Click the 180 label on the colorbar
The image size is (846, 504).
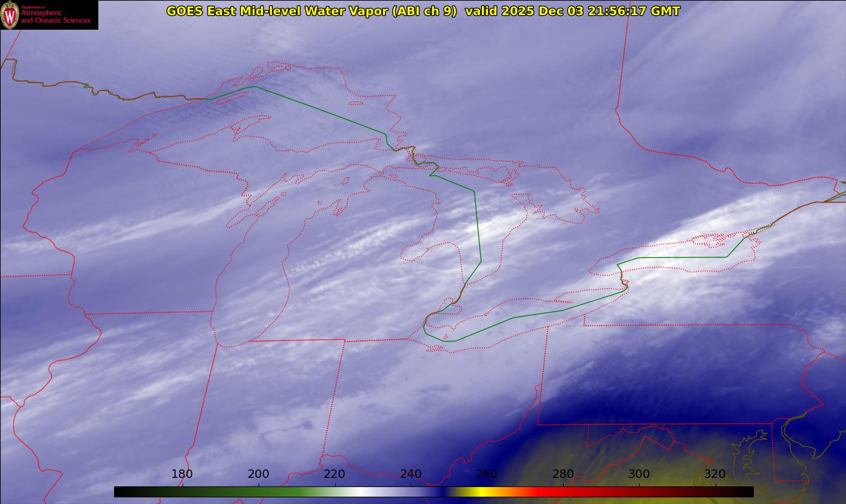pos(182,474)
